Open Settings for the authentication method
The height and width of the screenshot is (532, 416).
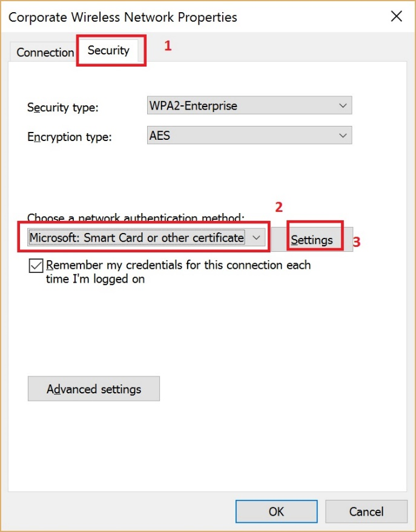(314, 240)
